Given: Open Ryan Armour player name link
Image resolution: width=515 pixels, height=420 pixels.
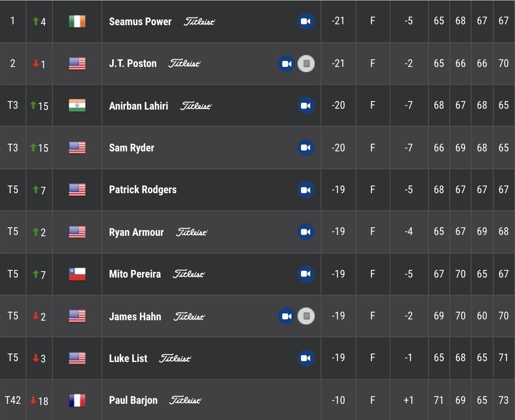Looking at the screenshot, I should click(x=136, y=232).
